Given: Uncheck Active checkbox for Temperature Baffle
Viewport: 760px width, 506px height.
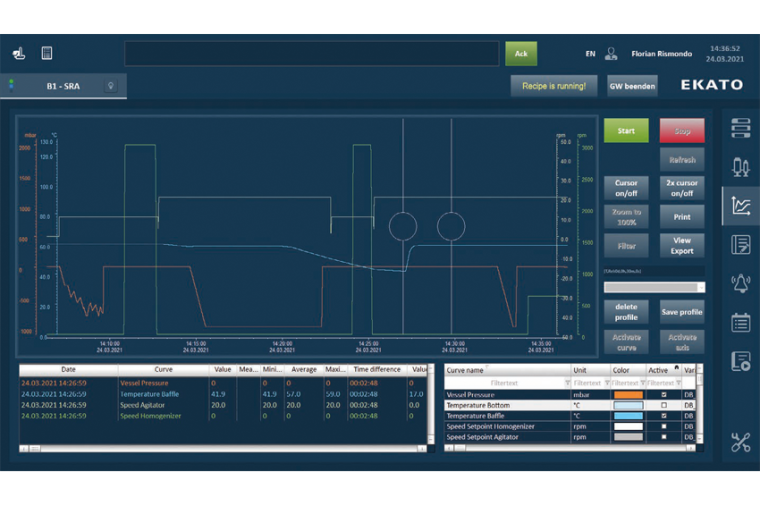Looking at the screenshot, I should click(664, 416).
